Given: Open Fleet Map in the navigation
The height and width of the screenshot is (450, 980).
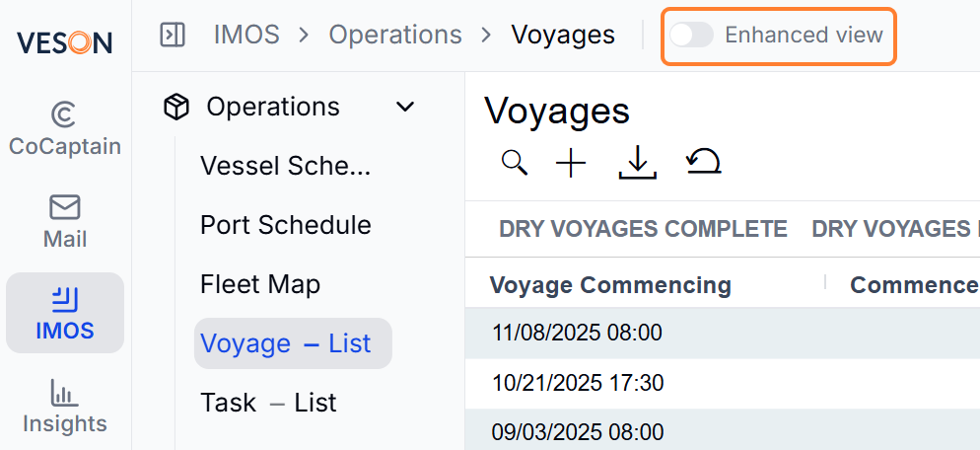Looking at the screenshot, I should (x=260, y=285).
